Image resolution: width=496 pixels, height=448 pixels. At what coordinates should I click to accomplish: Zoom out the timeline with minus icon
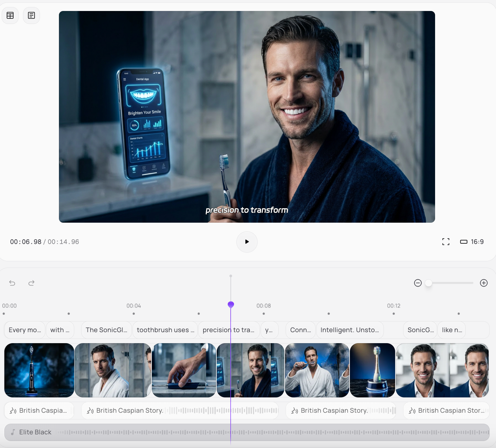pyautogui.click(x=418, y=283)
